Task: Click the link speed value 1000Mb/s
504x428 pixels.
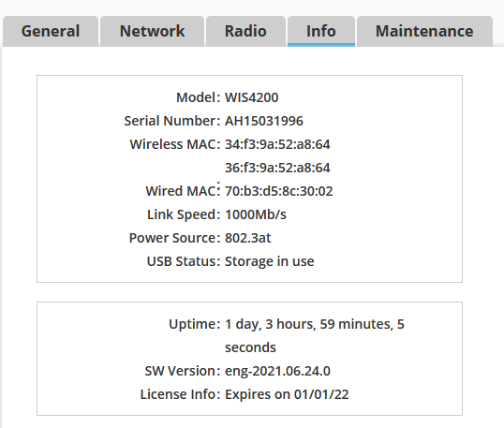Action: 255,214
